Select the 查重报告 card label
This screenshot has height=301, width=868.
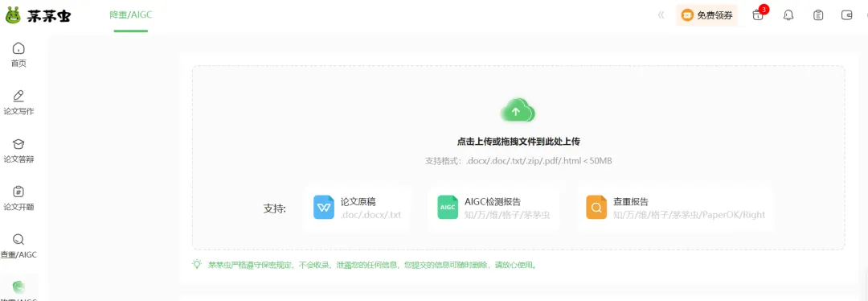[631, 201]
